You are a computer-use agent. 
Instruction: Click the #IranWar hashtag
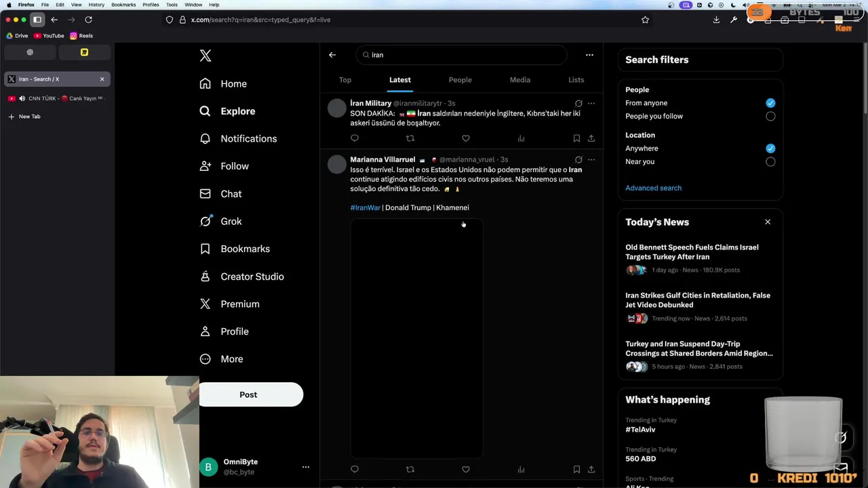[x=365, y=207]
